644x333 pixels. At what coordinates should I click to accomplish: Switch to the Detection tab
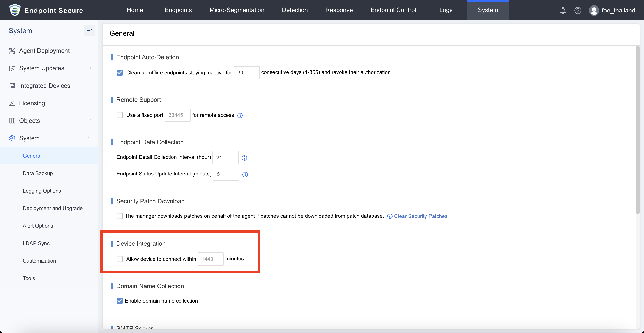(x=295, y=10)
